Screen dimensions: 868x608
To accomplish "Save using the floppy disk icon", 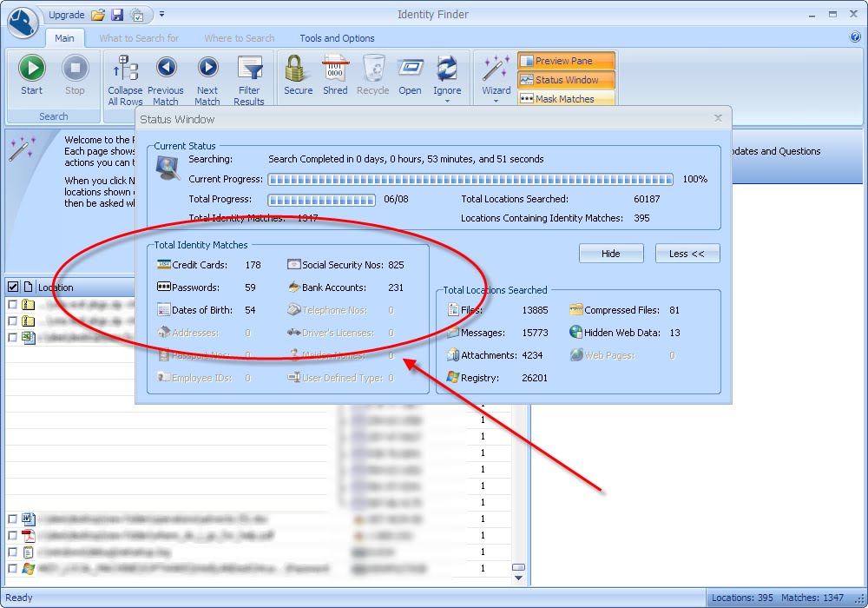I will point(117,15).
